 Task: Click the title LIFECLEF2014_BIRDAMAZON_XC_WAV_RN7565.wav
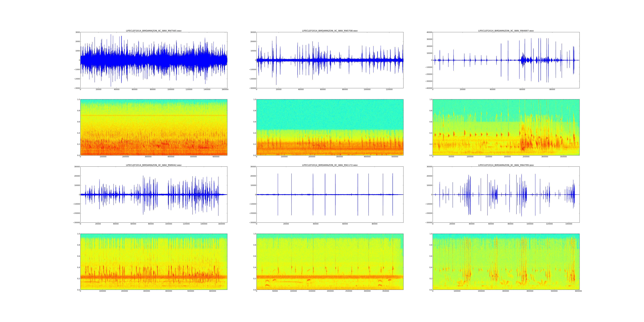(153, 31)
